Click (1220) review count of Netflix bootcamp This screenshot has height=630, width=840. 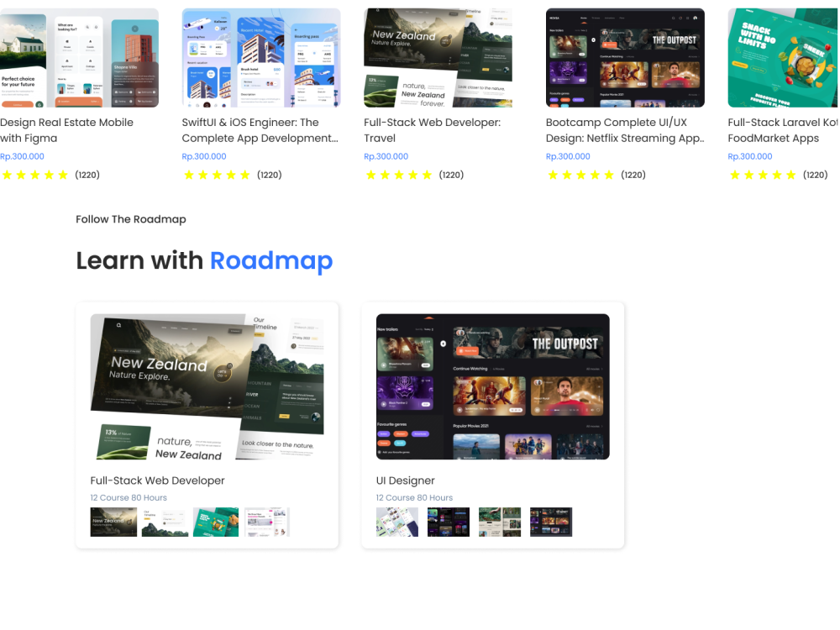(633, 176)
